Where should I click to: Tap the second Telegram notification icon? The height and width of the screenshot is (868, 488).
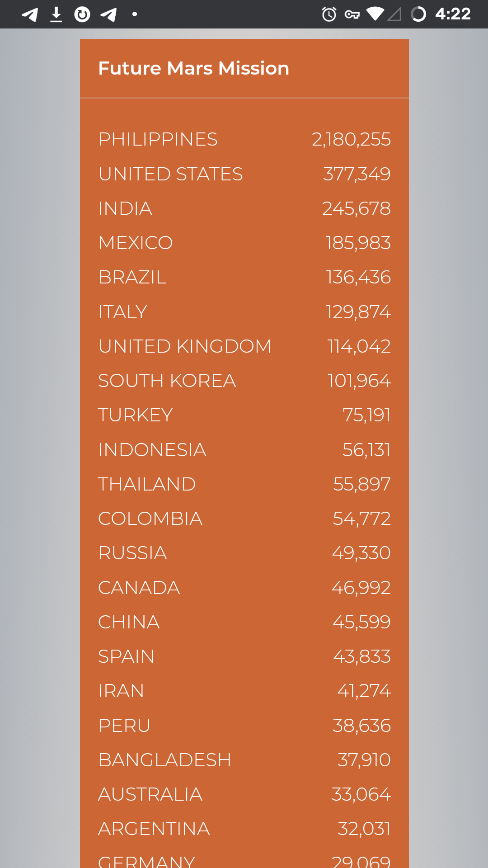[108, 14]
